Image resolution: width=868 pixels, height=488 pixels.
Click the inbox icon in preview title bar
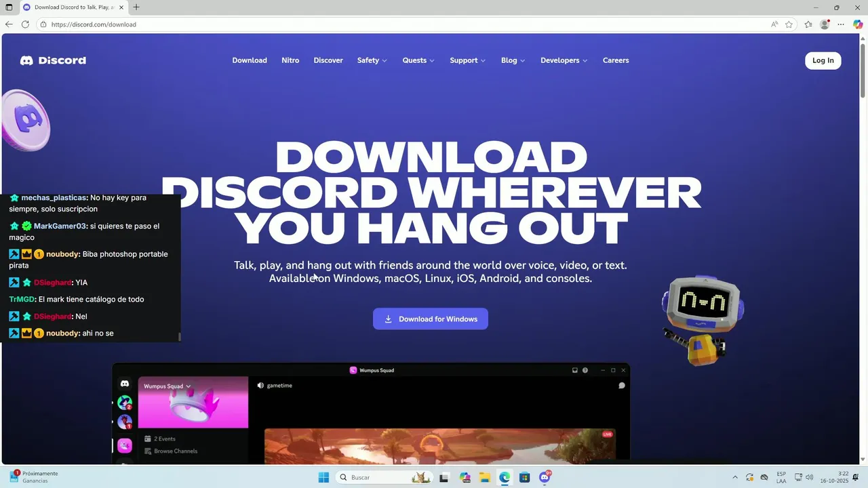575,370
